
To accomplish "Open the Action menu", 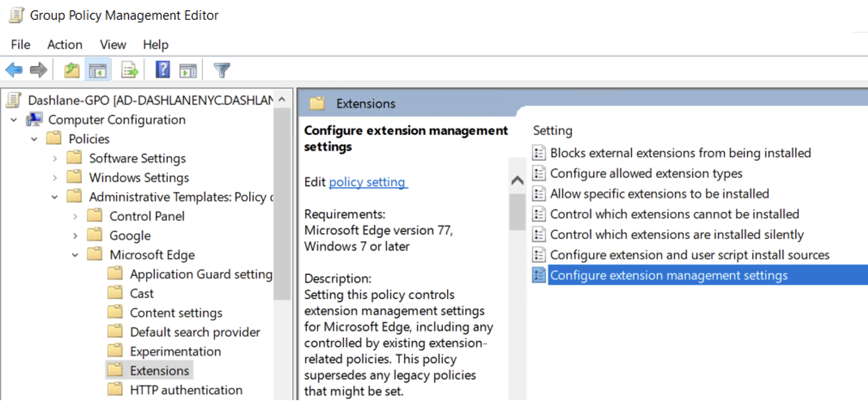I will pyautogui.click(x=65, y=45).
